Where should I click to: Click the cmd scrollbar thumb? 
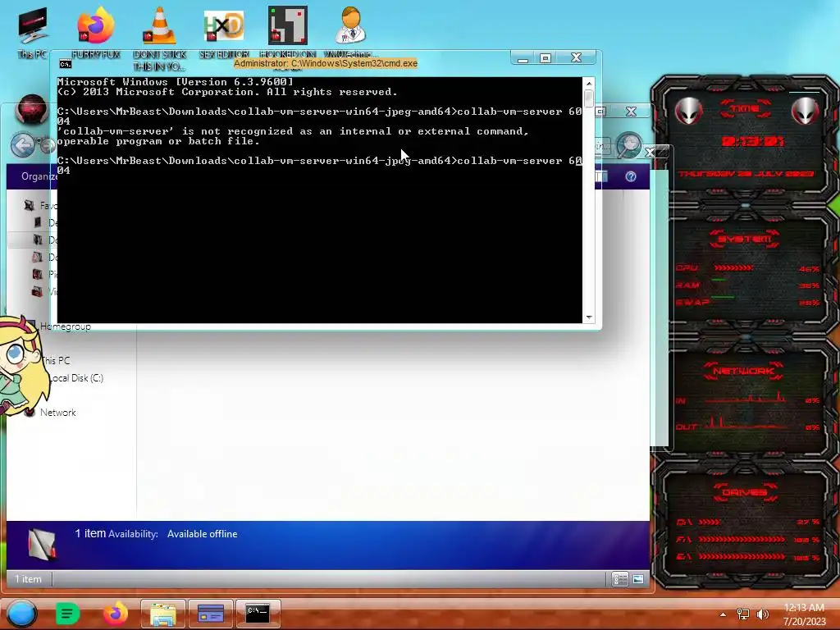point(589,98)
